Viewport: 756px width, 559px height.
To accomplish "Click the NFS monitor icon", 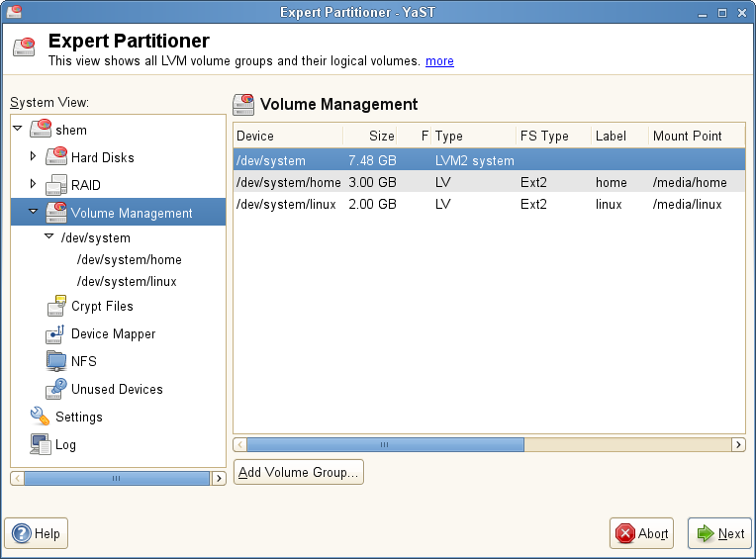I will coord(56,361).
